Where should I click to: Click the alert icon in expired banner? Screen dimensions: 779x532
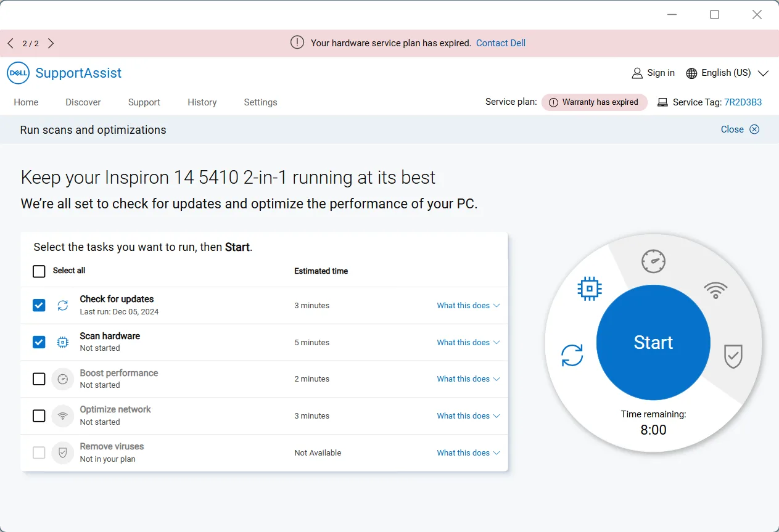[x=297, y=43]
